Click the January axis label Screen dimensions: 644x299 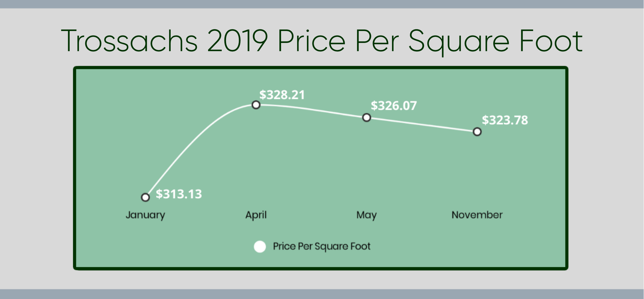145,215
